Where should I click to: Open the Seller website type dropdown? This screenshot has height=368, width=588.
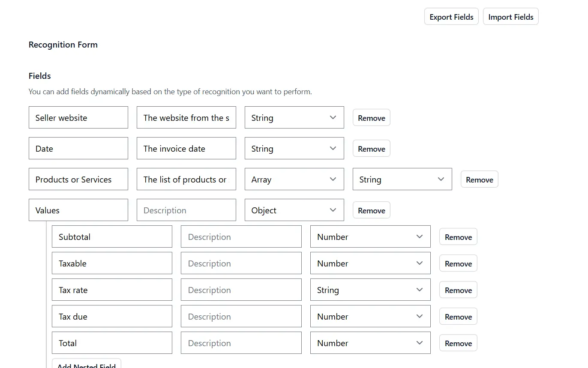[294, 117]
